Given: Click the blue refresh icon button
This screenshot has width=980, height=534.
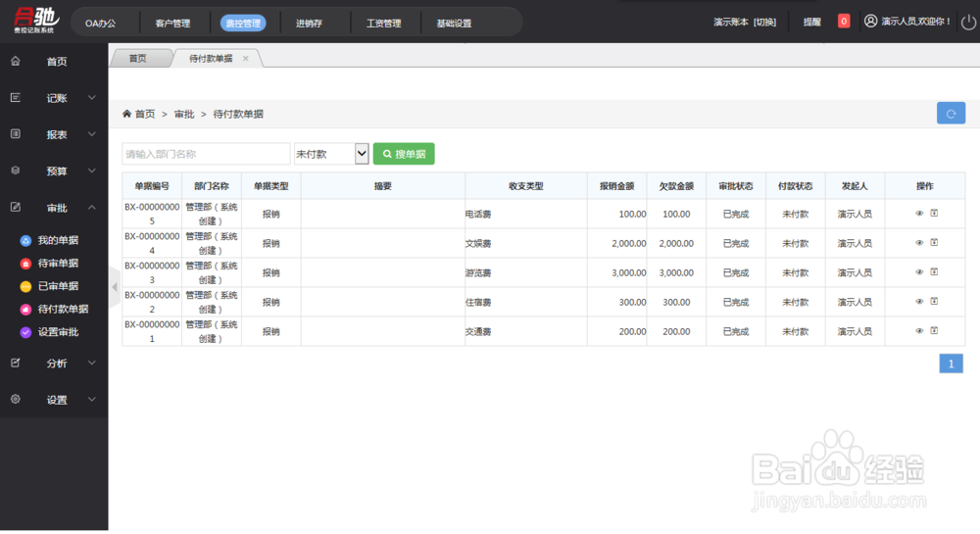Looking at the screenshot, I should point(951,114).
